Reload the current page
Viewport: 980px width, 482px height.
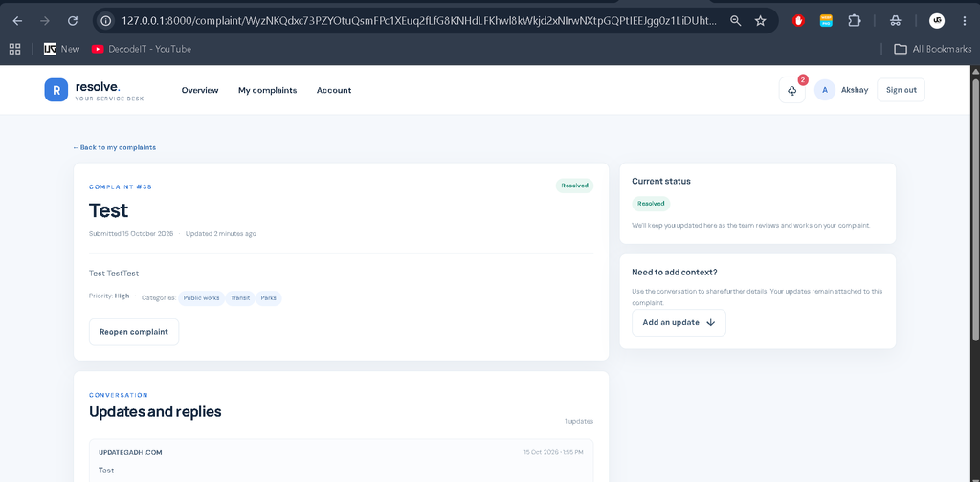[x=73, y=21]
